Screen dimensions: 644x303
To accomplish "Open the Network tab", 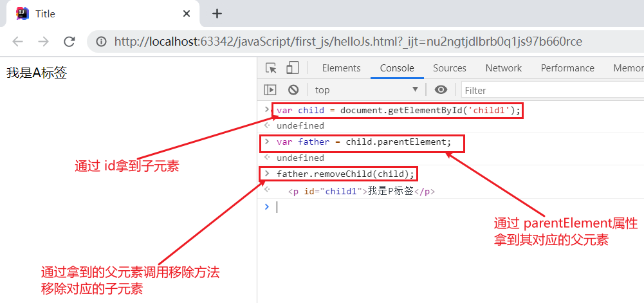I will [x=504, y=68].
